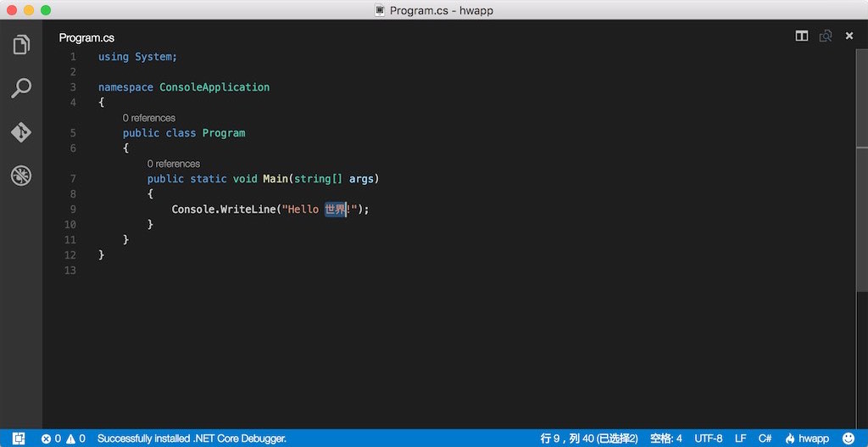868x447 pixels.
Task: Click status bar leftmost square icon
Action: [x=19, y=439]
